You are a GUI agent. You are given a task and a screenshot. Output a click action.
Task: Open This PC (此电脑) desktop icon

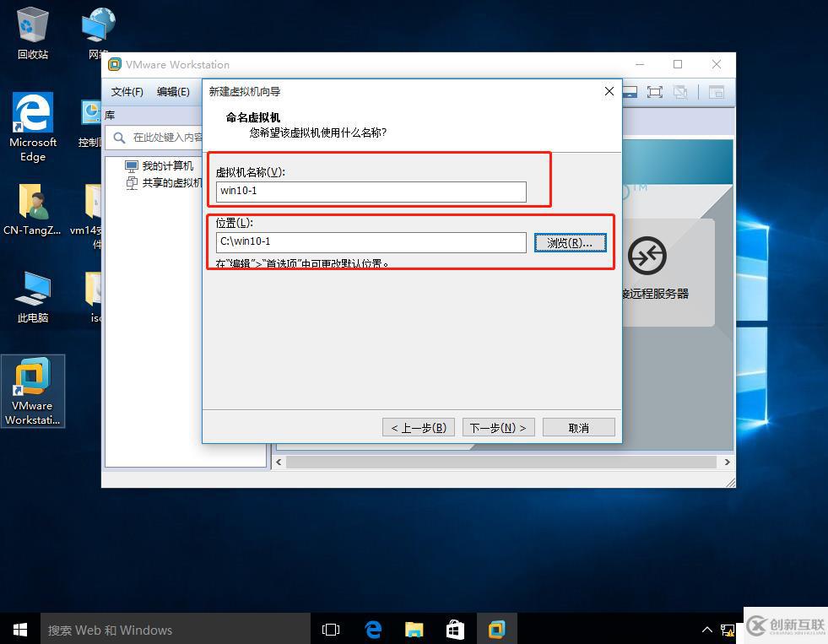click(x=33, y=297)
